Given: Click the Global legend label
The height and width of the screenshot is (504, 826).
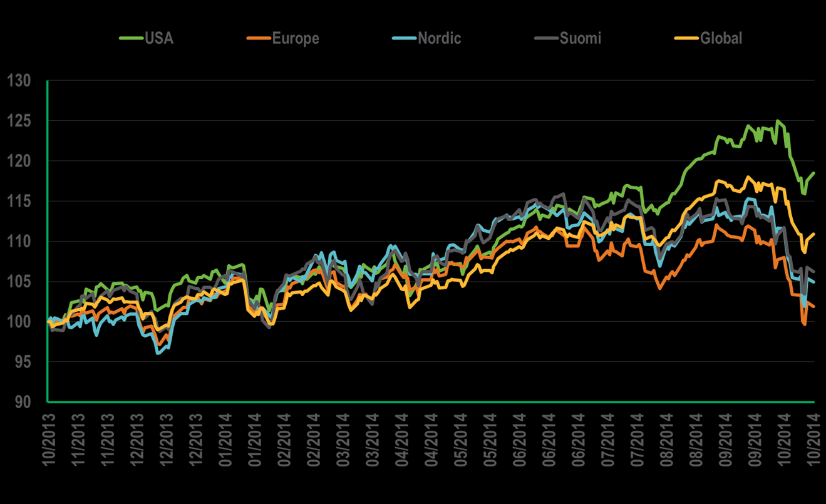Looking at the screenshot, I should tap(721, 38).
